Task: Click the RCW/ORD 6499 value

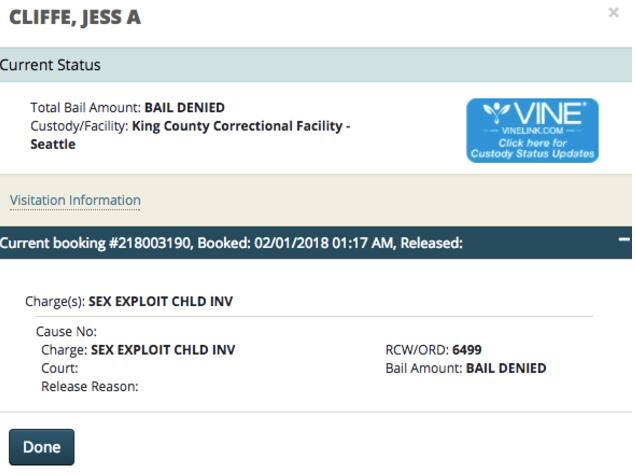Action: coord(463,350)
